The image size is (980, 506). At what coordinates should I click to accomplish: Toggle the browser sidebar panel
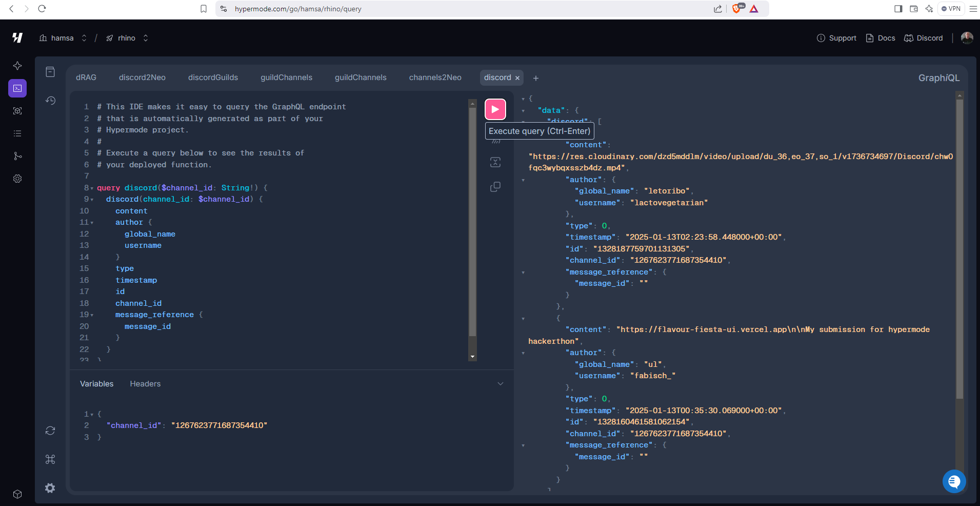pos(898,9)
